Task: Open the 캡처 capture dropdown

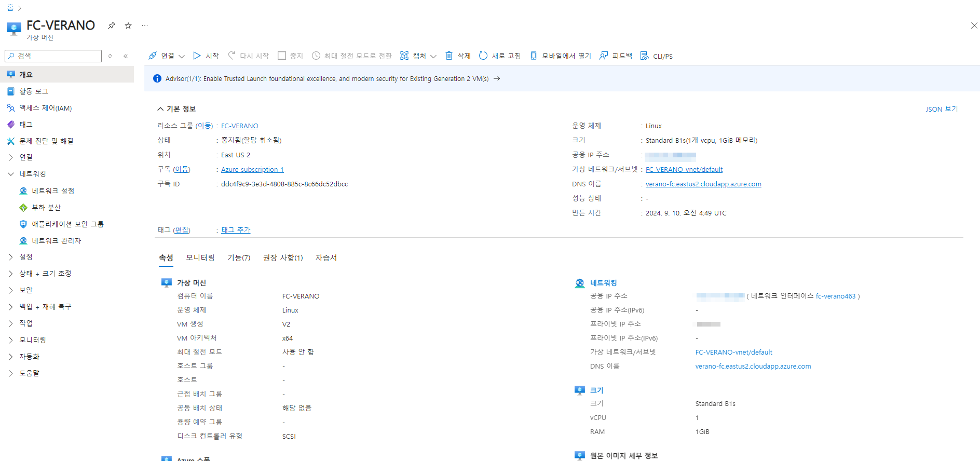Action: (418, 56)
